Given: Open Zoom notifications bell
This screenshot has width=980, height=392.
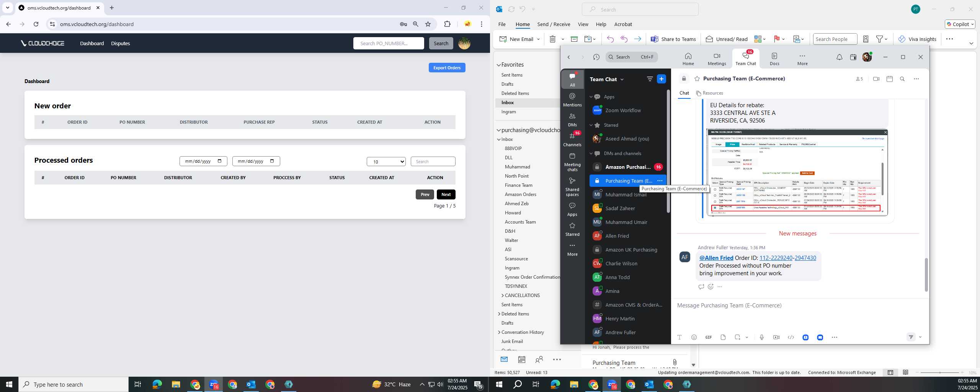Looking at the screenshot, I should [839, 57].
